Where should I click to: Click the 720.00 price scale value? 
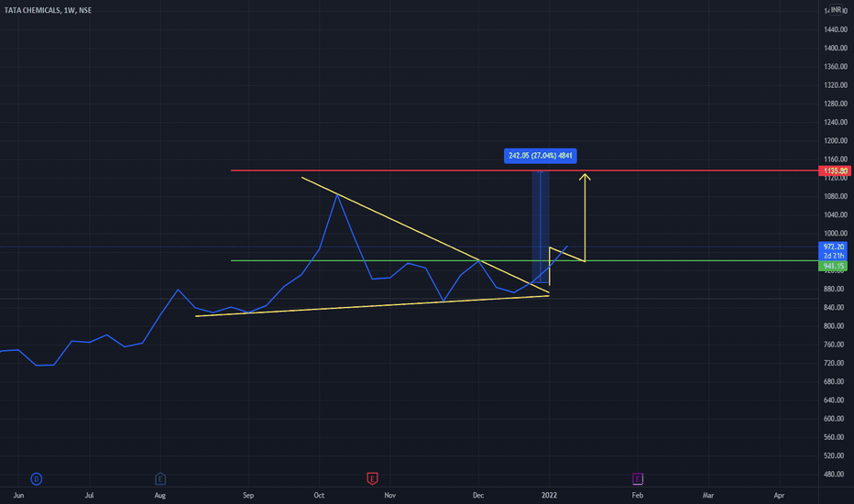836,363
